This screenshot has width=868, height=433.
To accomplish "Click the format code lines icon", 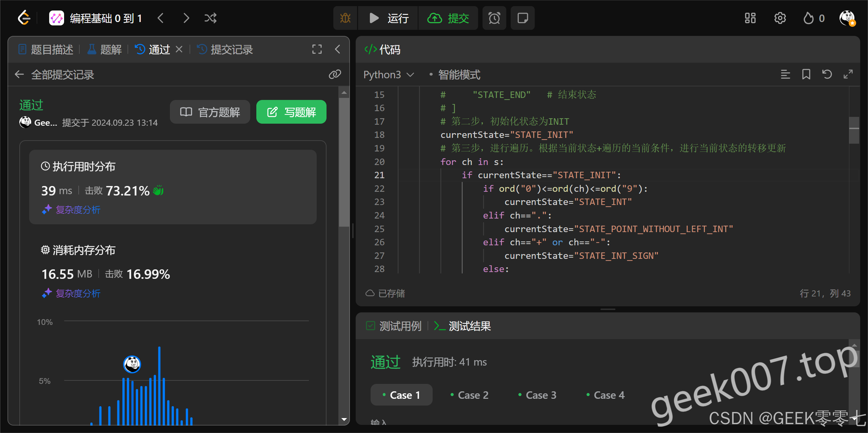I will pos(785,74).
